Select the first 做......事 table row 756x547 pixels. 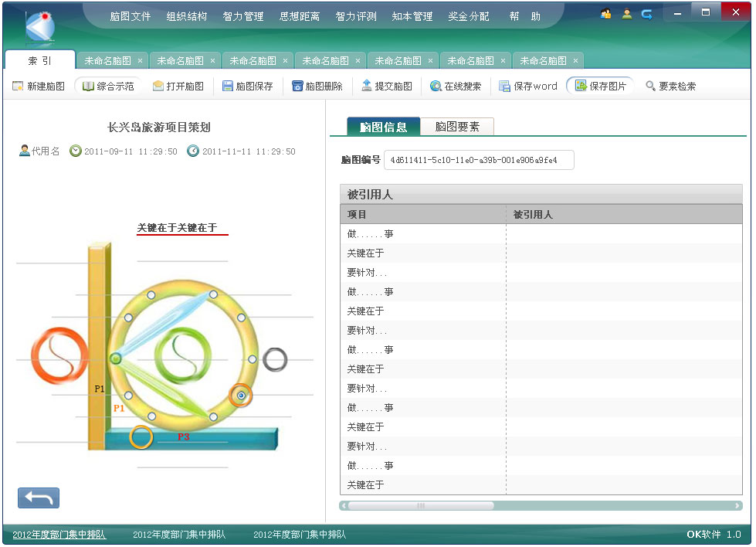coord(541,234)
